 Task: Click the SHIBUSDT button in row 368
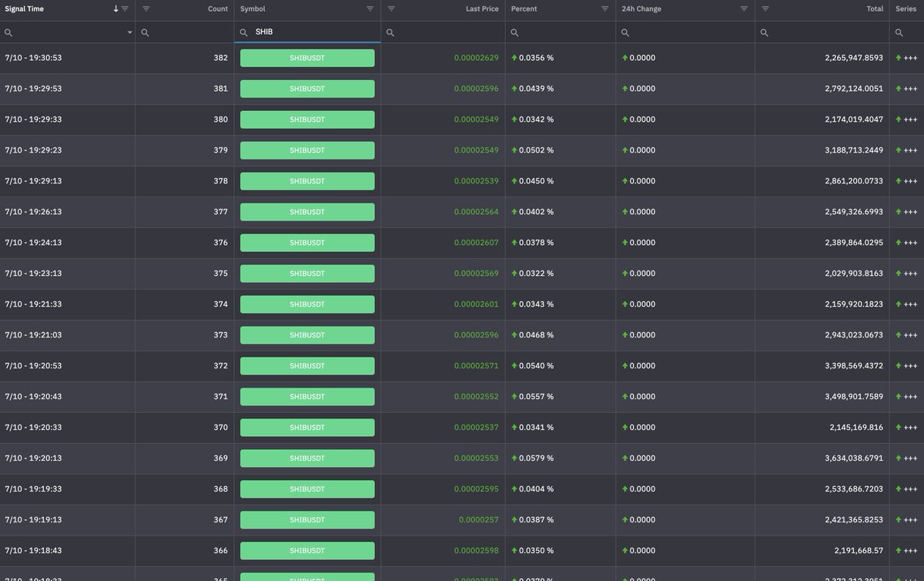pyautogui.click(x=307, y=489)
